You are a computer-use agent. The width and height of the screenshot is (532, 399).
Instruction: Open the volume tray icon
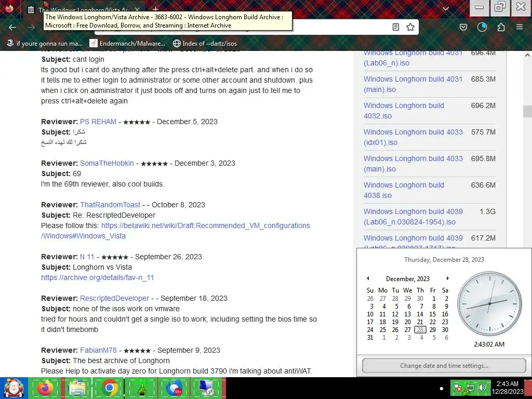click(482, 388)
